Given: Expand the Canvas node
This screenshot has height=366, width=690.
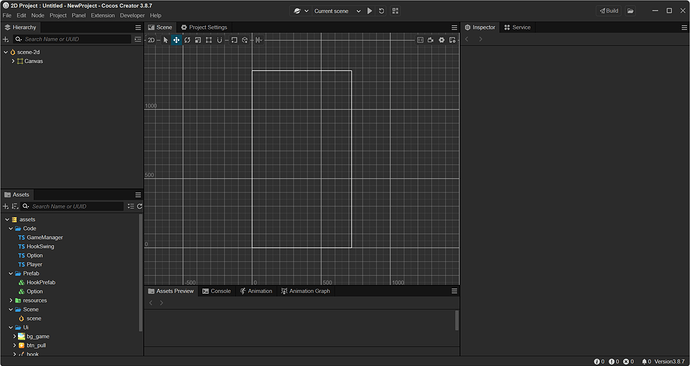Looking at the screenshot, I should tap(13, 61).
